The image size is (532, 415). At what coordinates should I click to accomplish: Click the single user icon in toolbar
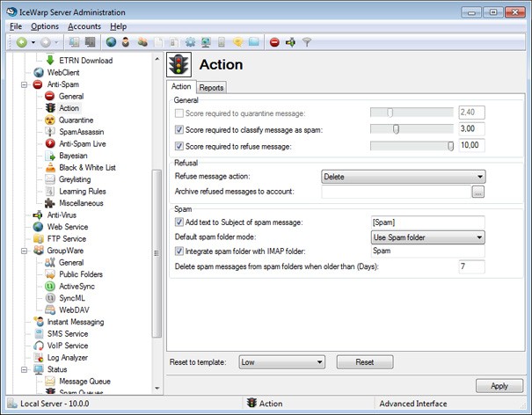click(x=126, y=42)
